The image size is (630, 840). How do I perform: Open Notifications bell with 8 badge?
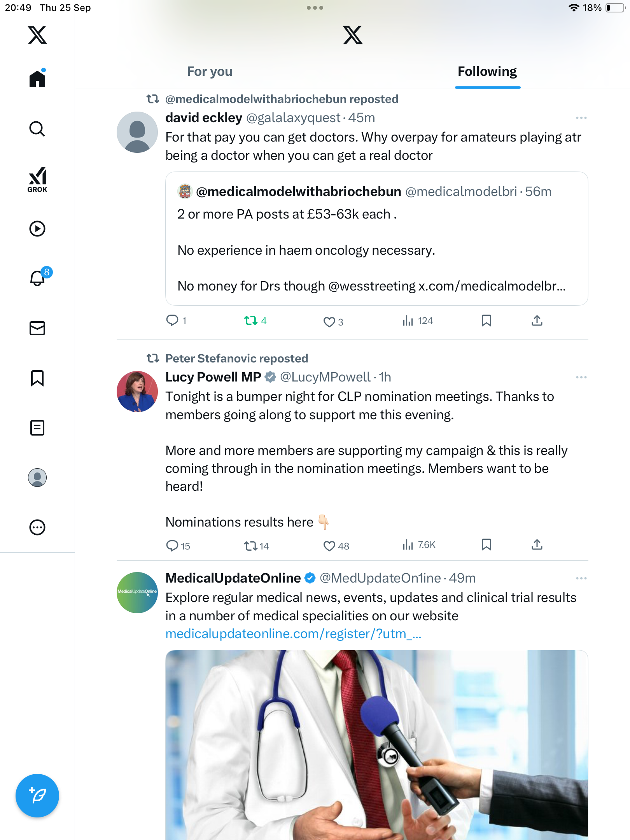click(38, 278)
